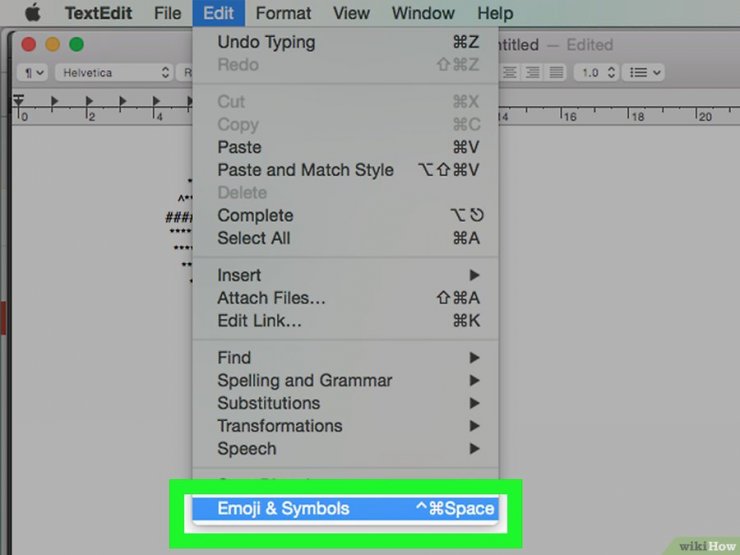Justify text alignment icon
Image resolution: width=740 pixels, height=555 pixels.
point(556,73)
